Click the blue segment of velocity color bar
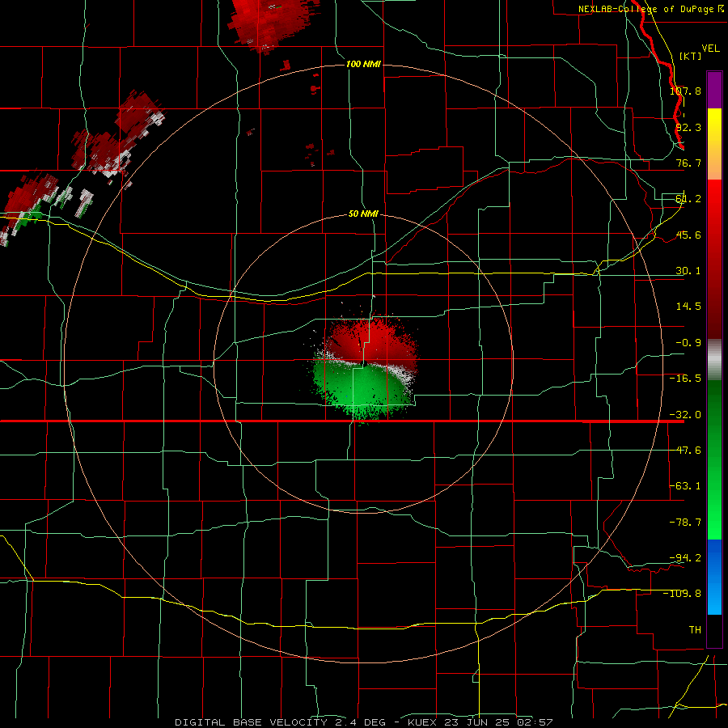This screenshot has width=728, height=728. point(714,577)
